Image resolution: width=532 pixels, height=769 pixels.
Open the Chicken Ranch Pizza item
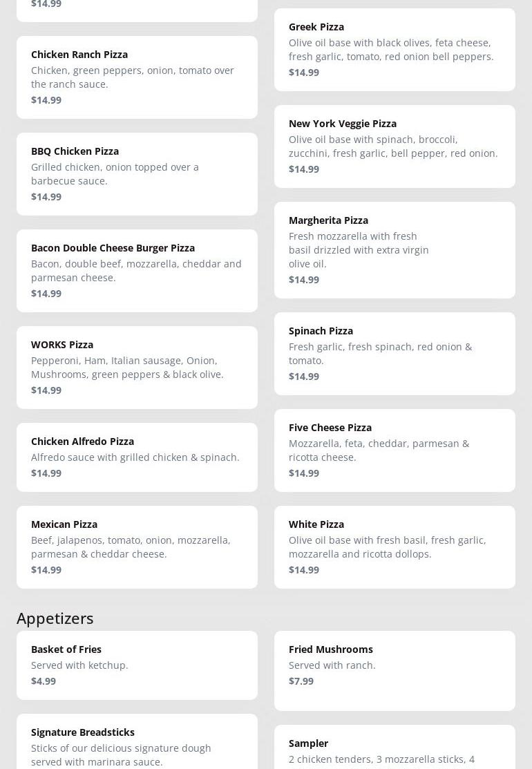tap(137, 77)
